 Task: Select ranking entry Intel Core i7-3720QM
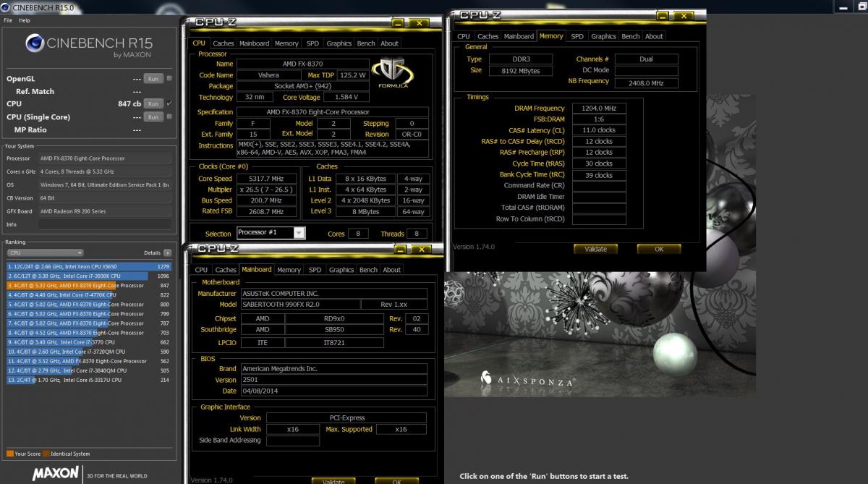88,351
